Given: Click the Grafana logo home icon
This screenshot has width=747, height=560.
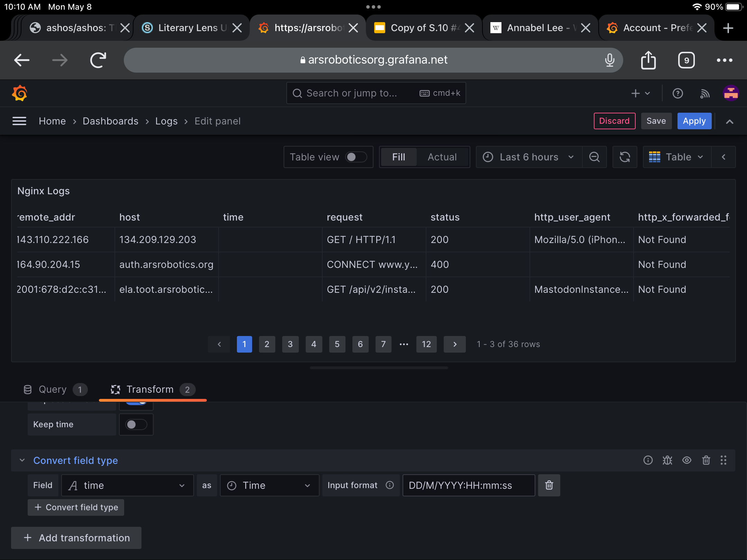Looking at the screenshot, I should pyautogui.click(x=20, y=93).
